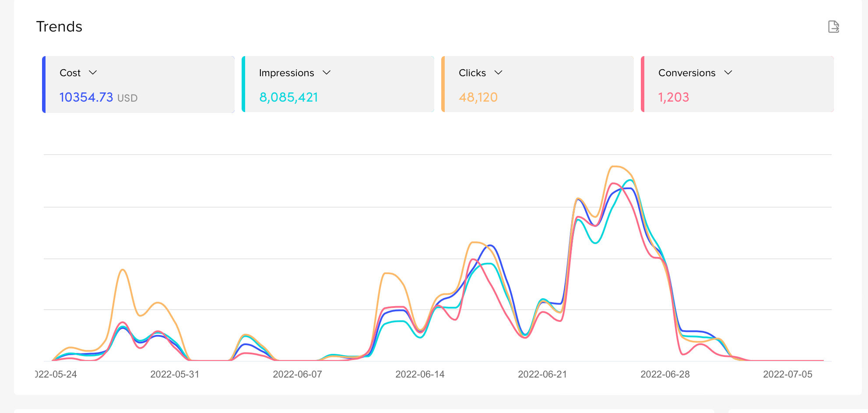Click the pink color bar on Conversions card
Screen dimensions: 868x413
[643, 84]
